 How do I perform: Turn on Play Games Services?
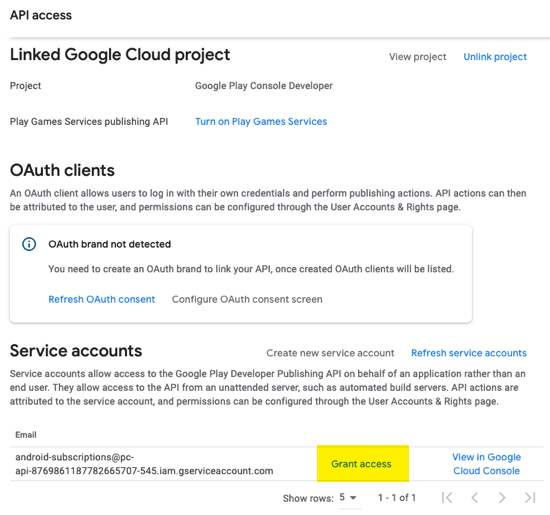coord(261,121)
